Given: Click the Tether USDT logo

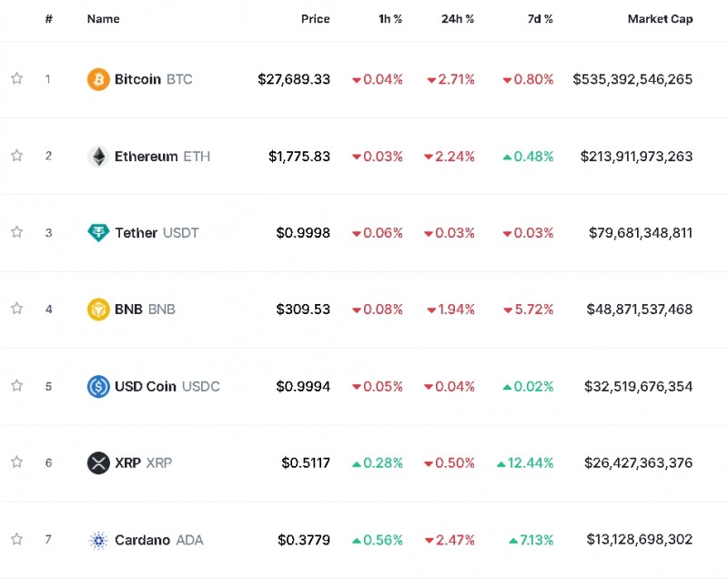Looking at the screenshot, I should click(x=98, y=233).
